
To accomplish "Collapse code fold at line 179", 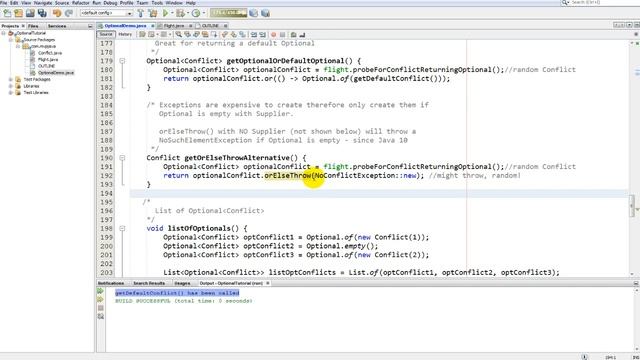I will (x=122, y=61).
